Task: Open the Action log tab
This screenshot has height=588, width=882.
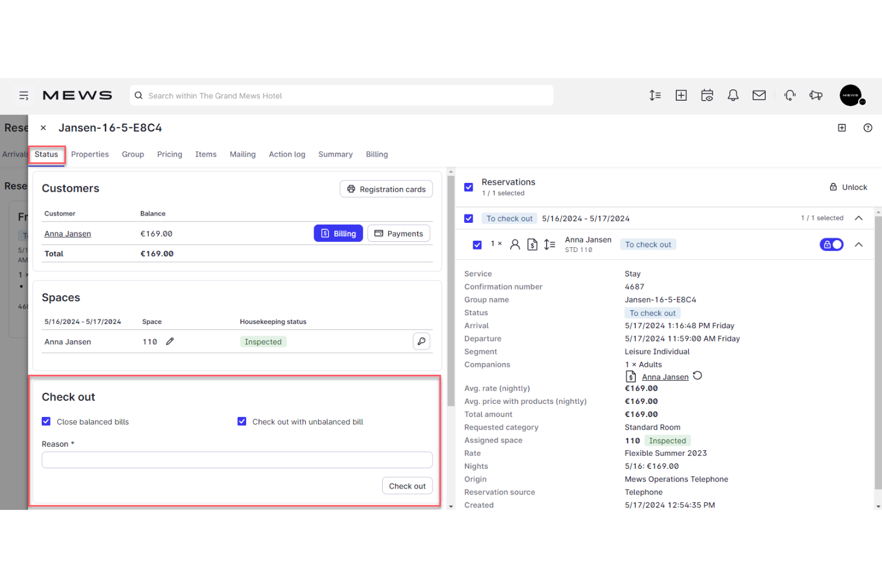Action: [x=287, y=154]
